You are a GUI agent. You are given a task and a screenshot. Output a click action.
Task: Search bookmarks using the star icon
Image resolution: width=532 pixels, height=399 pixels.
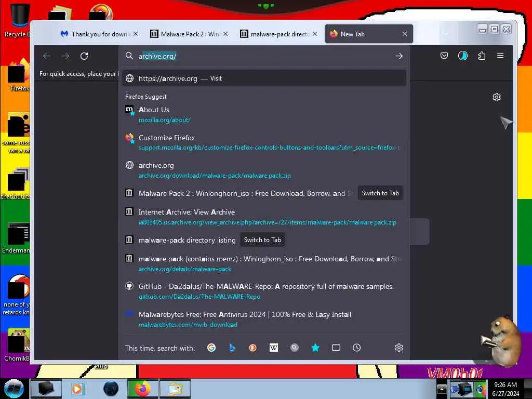click(x=315, y=348)
